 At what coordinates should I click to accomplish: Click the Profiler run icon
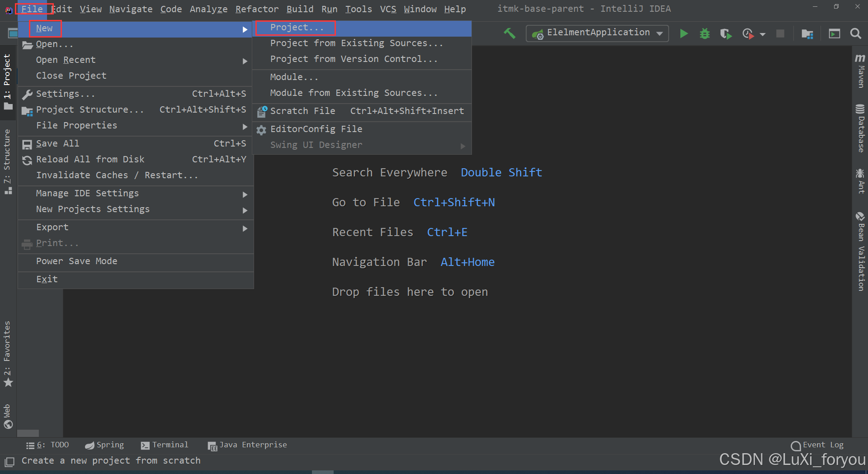point(748,33)
